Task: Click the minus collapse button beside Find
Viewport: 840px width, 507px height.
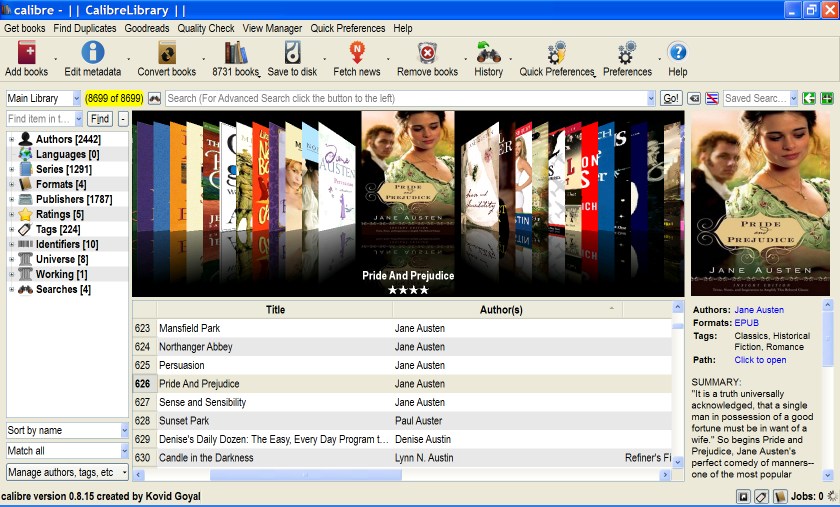Action: [x=123, y=118]
